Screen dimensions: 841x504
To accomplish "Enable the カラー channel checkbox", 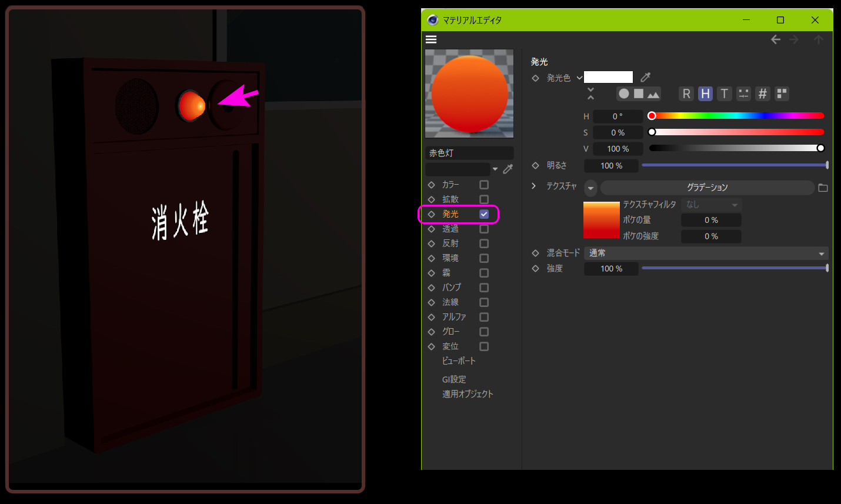I will coord(484,185).
